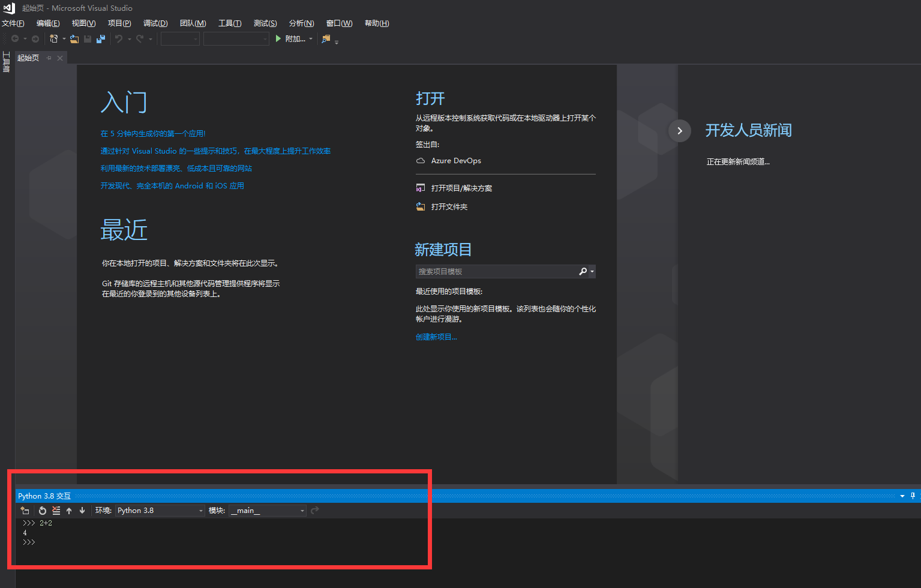This screenshot has height=588, width=921.
Task: Open the 文件(F) menu
Action: (x=13, y=23)
